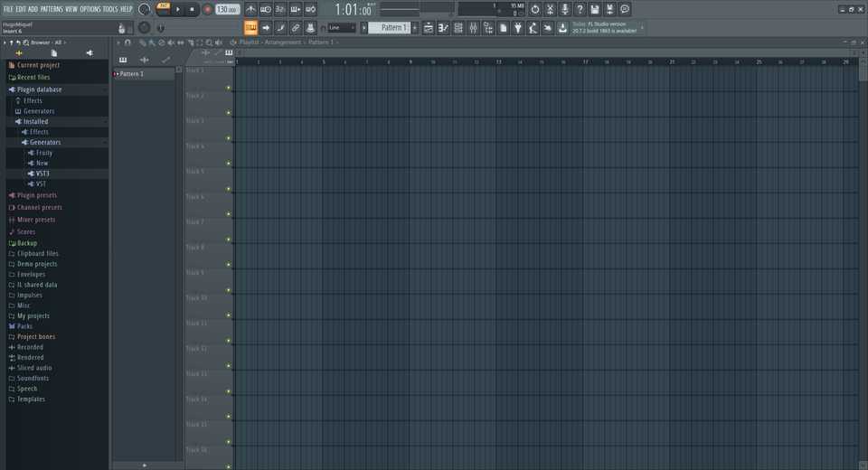868x470 pixels.
Task: Click the blend recording icon
Action: (296, 9)
